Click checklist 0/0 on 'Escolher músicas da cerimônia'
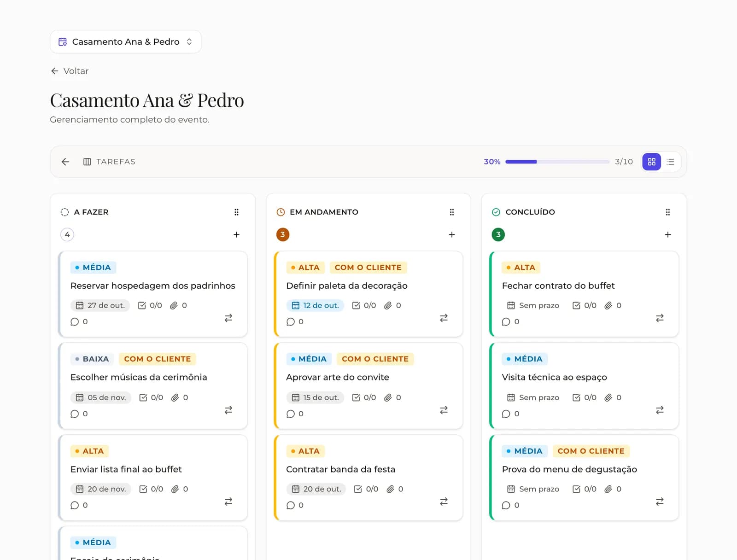This screenshot has height=560, width=737. coord(151,397)
